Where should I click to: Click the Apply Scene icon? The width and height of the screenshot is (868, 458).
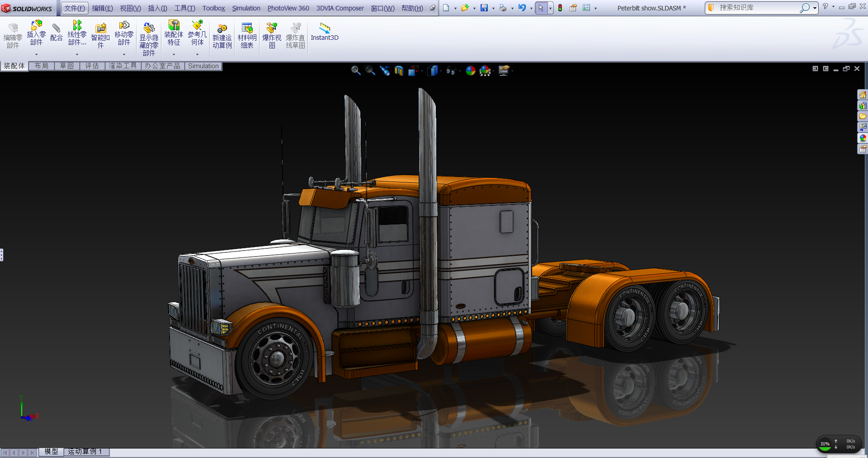[x=485, y=71]
